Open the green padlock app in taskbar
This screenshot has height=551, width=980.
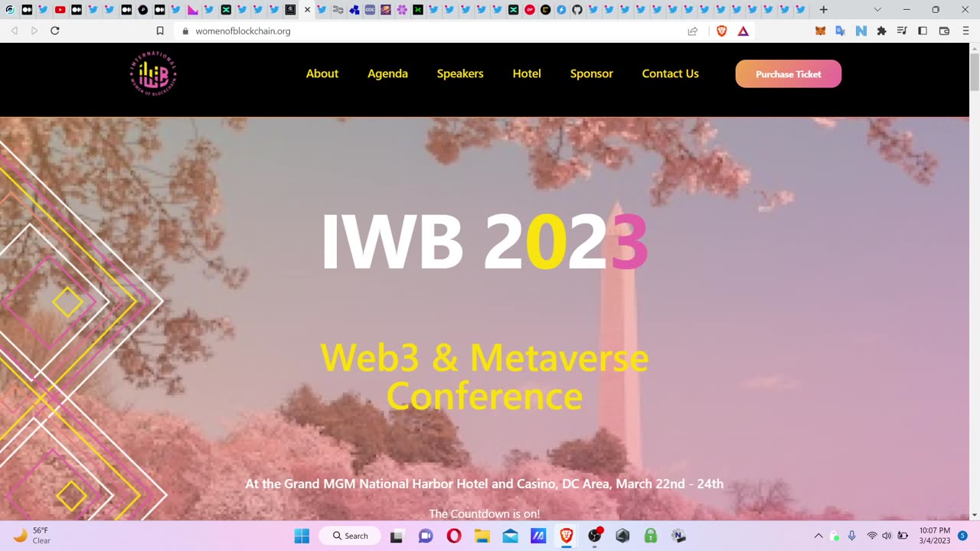pyautogui.click(x=651, y=536)
